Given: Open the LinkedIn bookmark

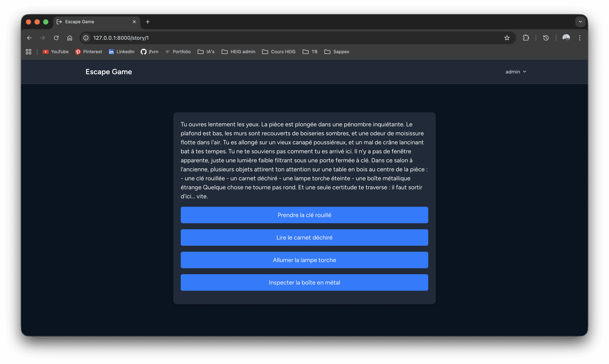Looking at the screenshot, I should click(x=122, y=52).
